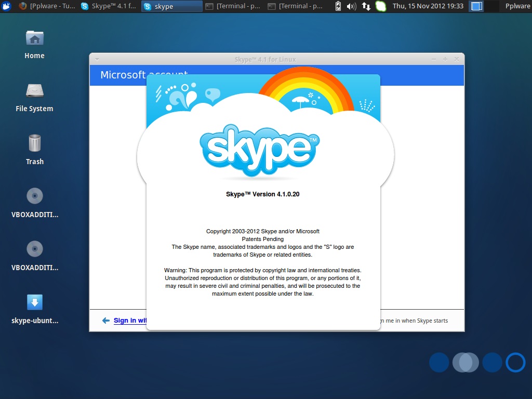
Task: Open the first Terminal taskbar entry
Action: (x=234, y=6)
